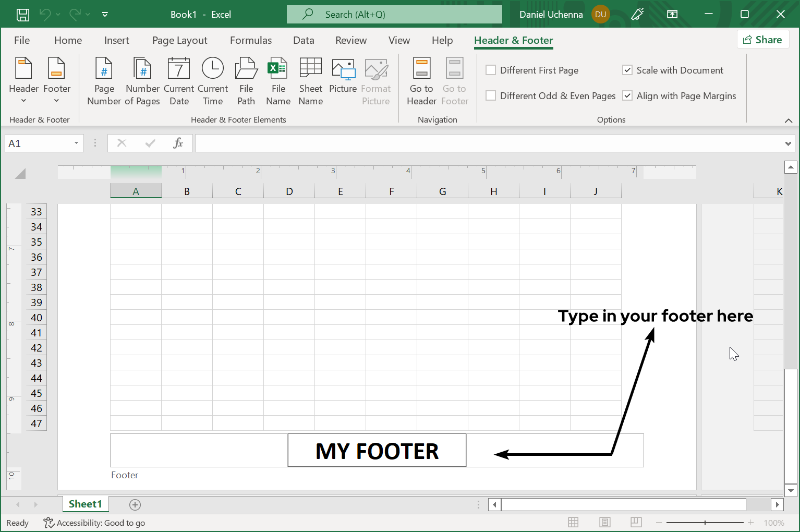Image resolution: width=800 pixels, height=532 pixels.
Task: Switch to the Formulas tab
Action: point(251,41)
